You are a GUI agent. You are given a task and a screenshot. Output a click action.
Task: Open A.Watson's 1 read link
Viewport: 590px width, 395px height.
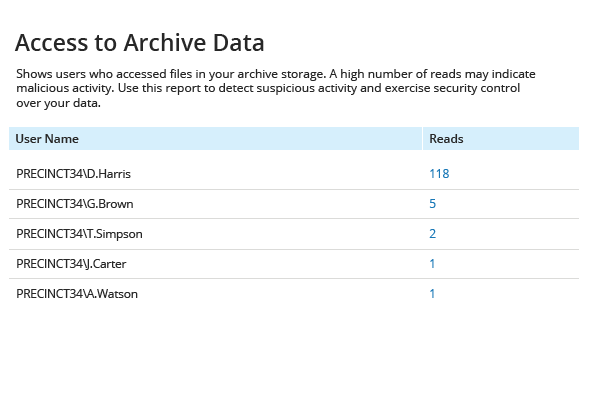point(432,293)
